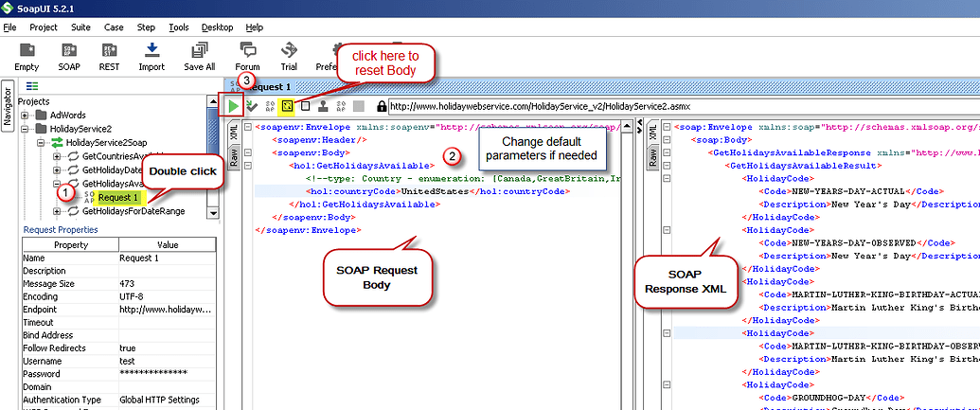
Task: Click the Encoding value UTF-8 cell
Action: 167,297
